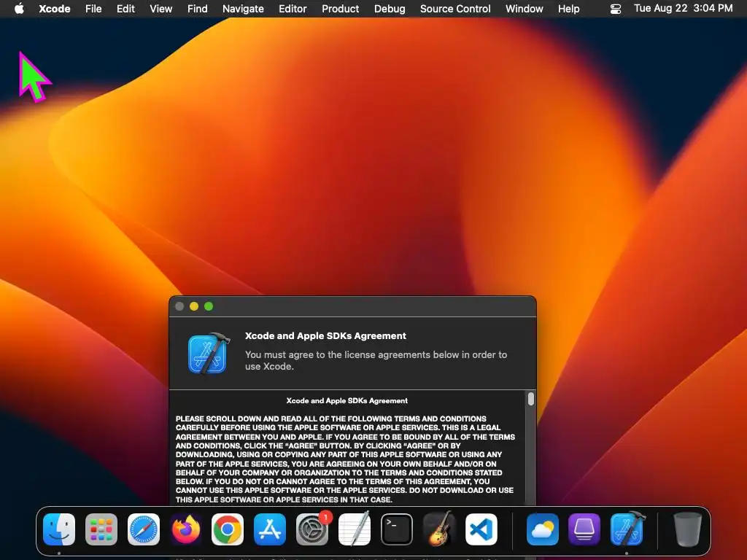Open Launchpad from the Dock

coord(101,529)
